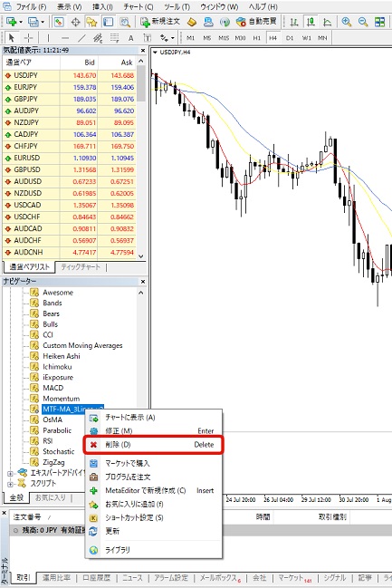The width and height of the screenshot is (392, 588).
Task: Choose 削除 (D) from context menu
Action: (154, 445)
